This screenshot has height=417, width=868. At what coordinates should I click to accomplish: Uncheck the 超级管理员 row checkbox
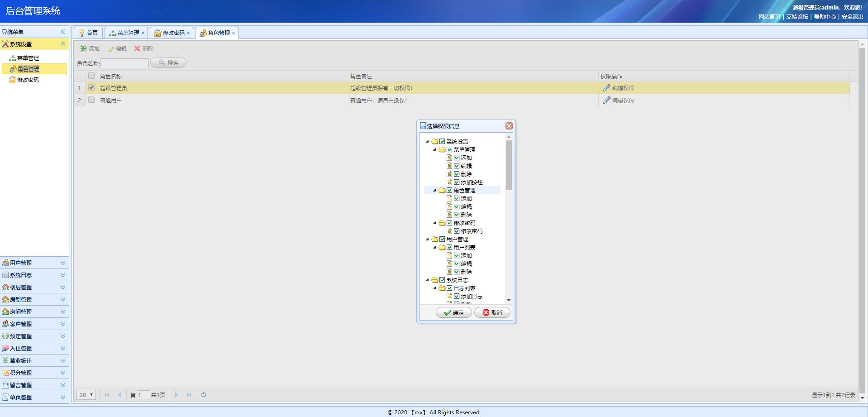coord(91,88)
